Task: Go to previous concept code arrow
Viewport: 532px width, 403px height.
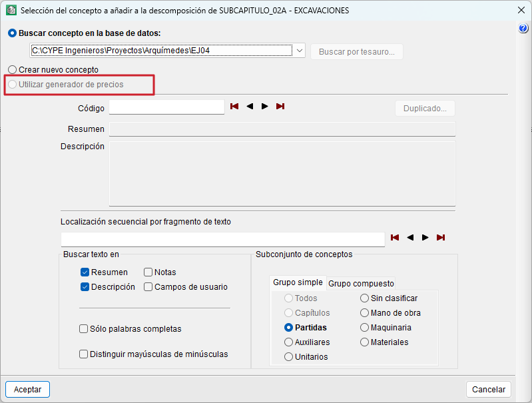Action: click(x=250, y=107)
